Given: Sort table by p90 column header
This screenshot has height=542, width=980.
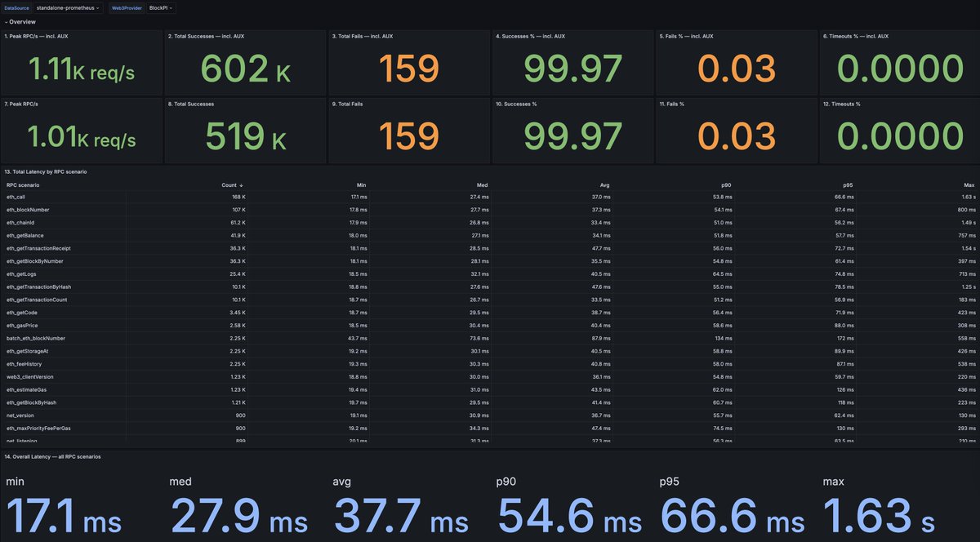Looking at the screenshot, I should 726,185.
